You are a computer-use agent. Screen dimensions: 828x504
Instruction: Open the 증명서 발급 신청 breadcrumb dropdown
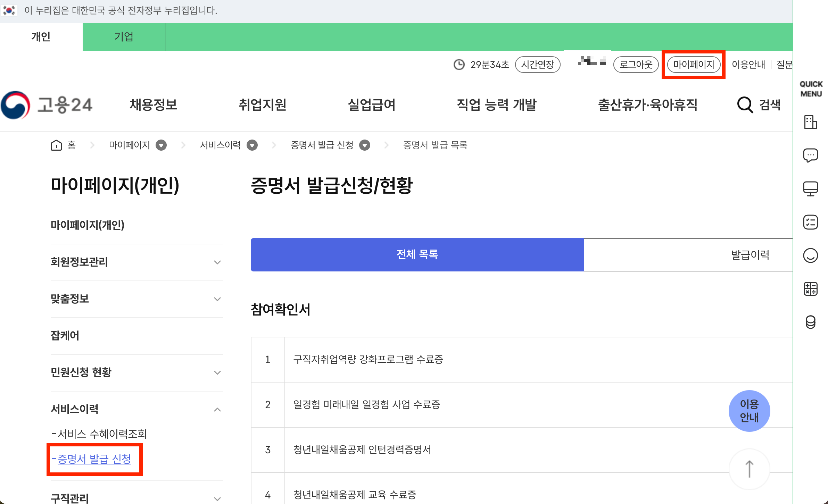coord(365,145)
